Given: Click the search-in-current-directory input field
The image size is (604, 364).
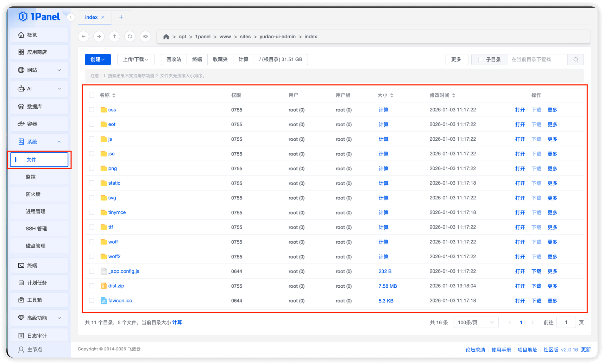Looking at the screenshot, I should 537,59.
